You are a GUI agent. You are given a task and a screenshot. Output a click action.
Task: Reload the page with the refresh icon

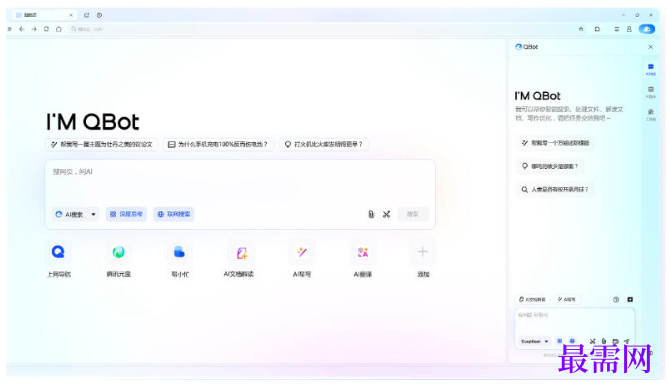tap(46, 29)
